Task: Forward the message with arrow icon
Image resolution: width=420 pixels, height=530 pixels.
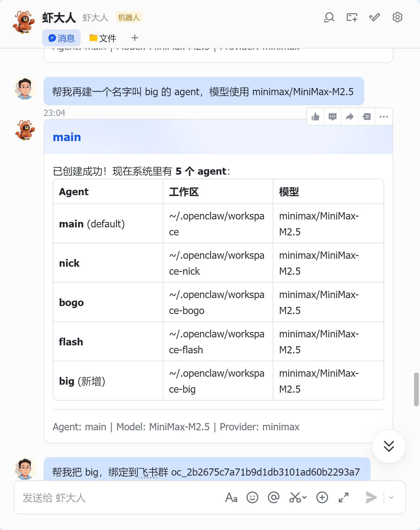Action: click(x=350, y=117)
